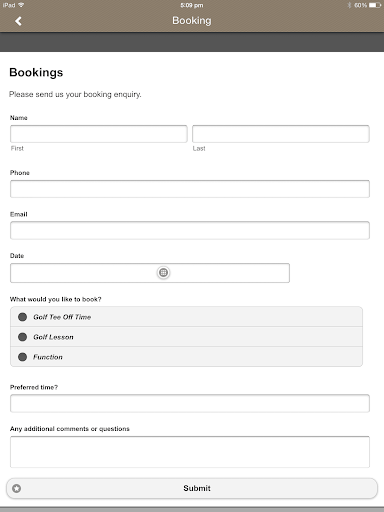Viewport: 384px width, 512px height.
Task: Select the Email input field
Action: tap(190, 230)
